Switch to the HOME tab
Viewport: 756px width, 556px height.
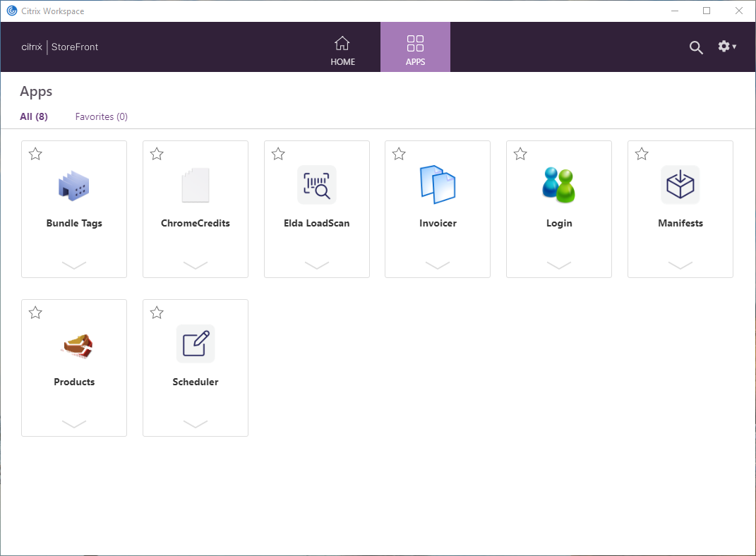[x=342, y=47]
